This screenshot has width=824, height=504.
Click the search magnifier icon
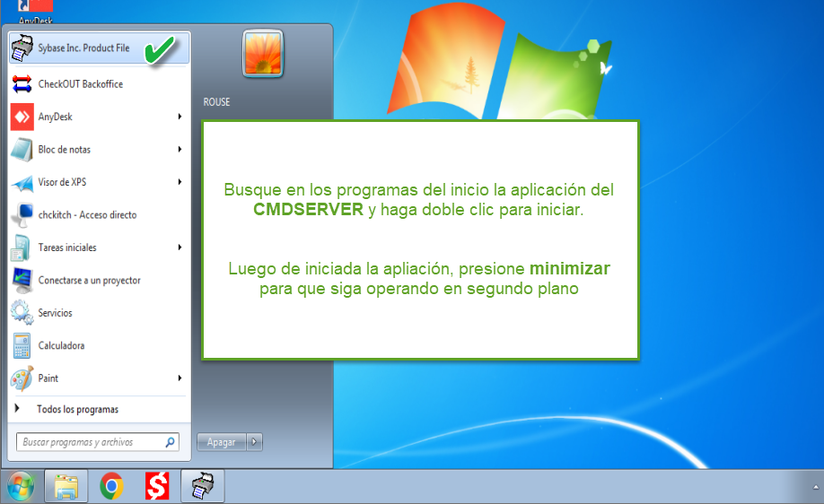(170, 443)
